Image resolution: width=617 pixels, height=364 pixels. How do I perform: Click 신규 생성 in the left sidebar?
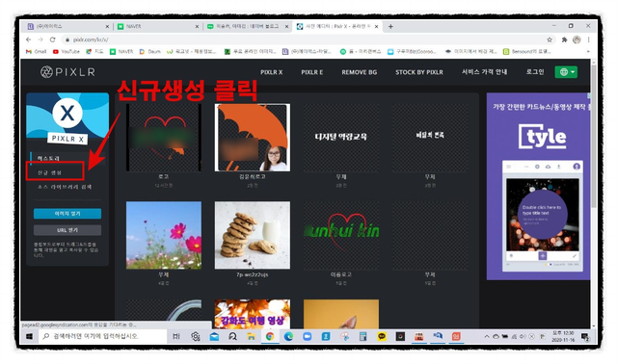click(49, 172)
